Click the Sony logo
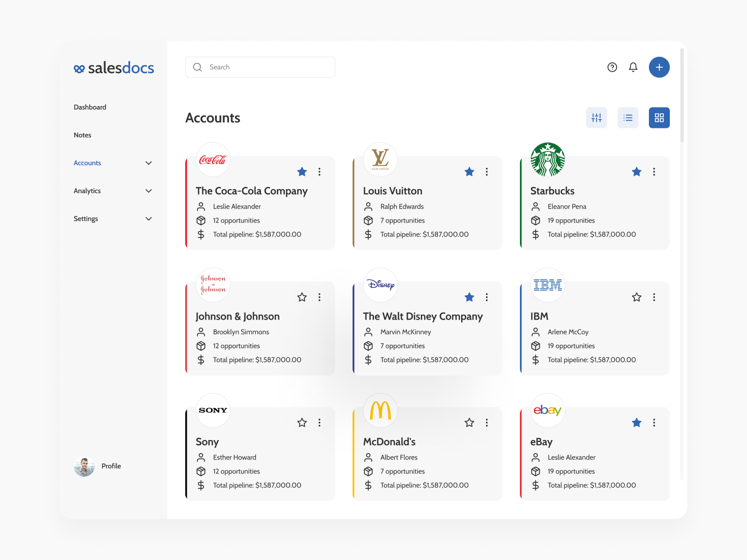Viewport: 747px width, 560px height. point(213,411)
